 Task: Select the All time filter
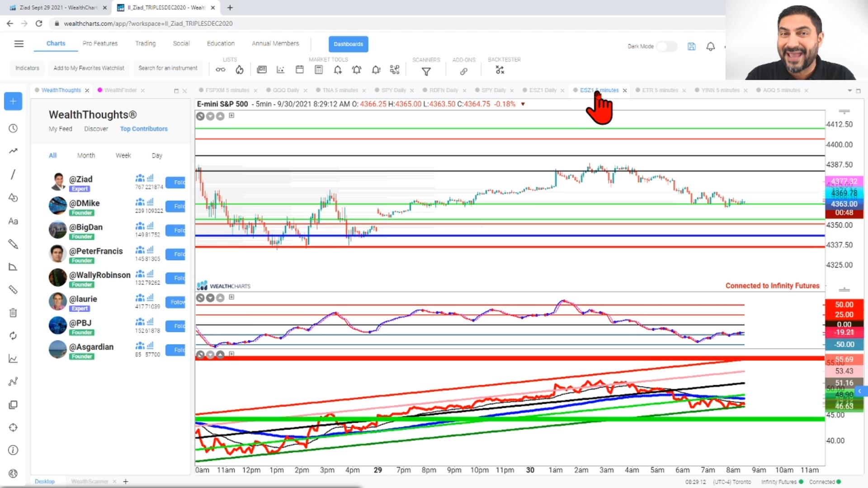click(52, 155)
